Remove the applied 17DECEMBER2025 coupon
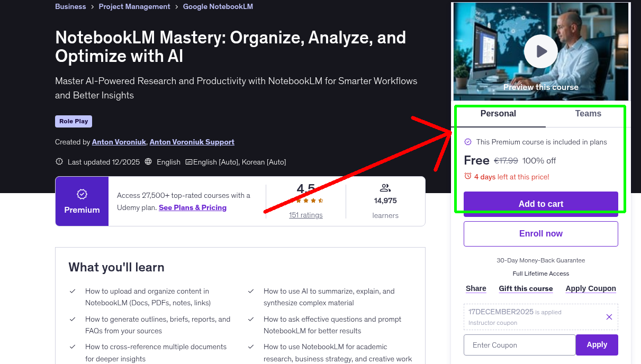The height and width of the screenshot is (364, 641). pyautogui.click(x=609, y=316)
